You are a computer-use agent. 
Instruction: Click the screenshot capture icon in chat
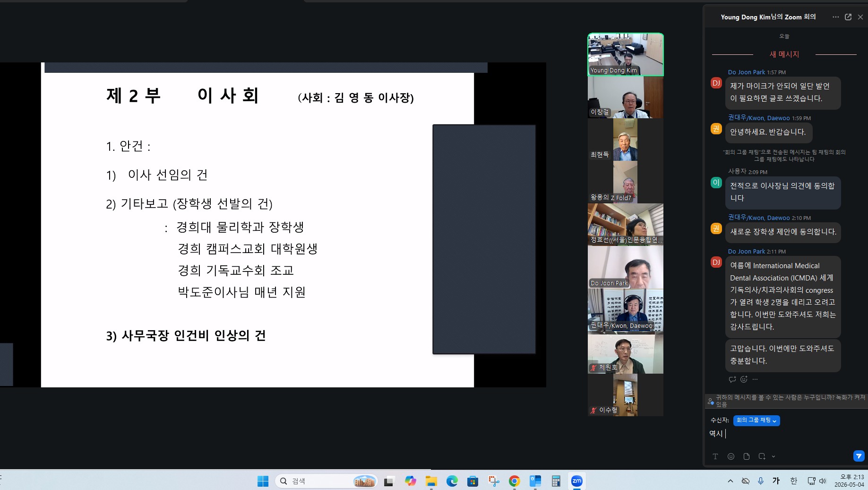762,456
